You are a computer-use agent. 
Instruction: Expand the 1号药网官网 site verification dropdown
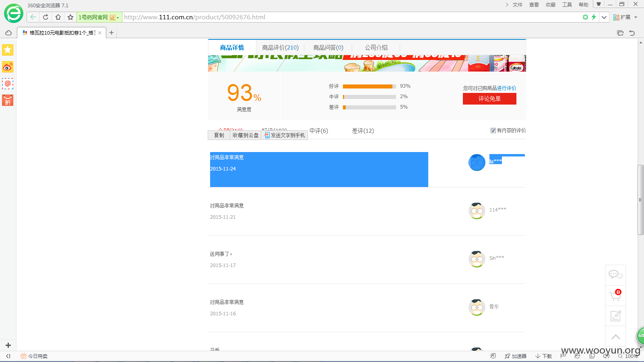click(118, 17)
